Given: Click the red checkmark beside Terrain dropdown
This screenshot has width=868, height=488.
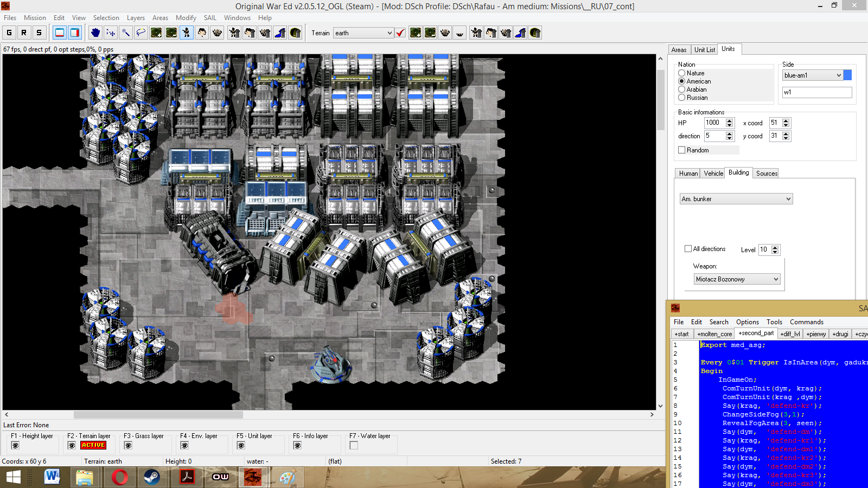Looking at the screenshot, I should tap(400, 33).
